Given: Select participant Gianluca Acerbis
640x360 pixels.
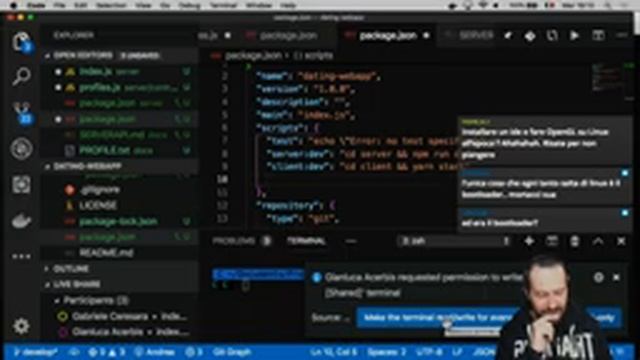Looking at the screenshot, I should (x=121, y=332).
